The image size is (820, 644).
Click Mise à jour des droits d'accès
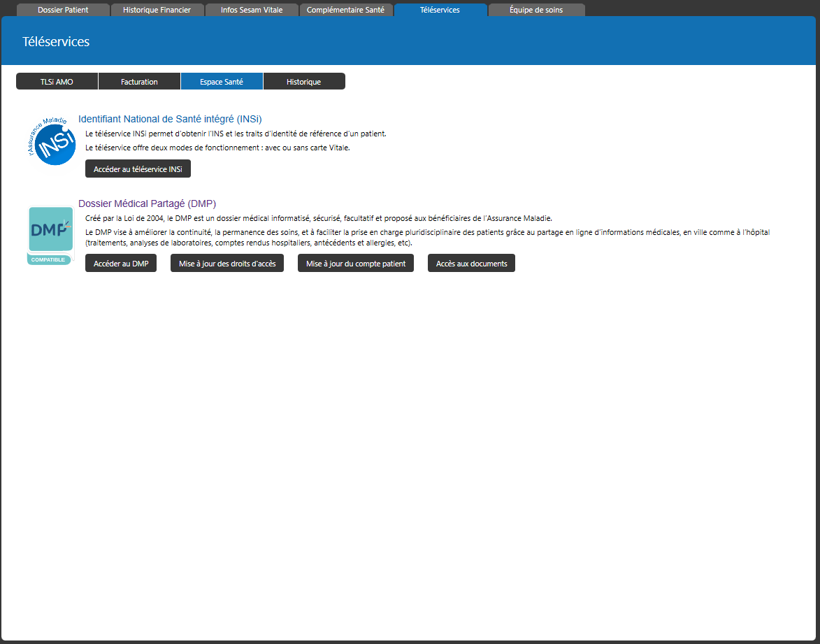pos(226,264)
